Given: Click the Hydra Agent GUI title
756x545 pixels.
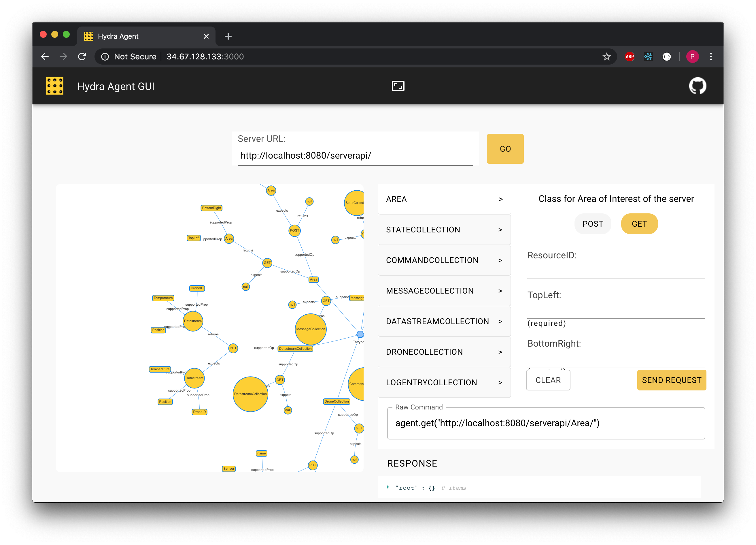Looking at the screenshot, I should 116,87.
